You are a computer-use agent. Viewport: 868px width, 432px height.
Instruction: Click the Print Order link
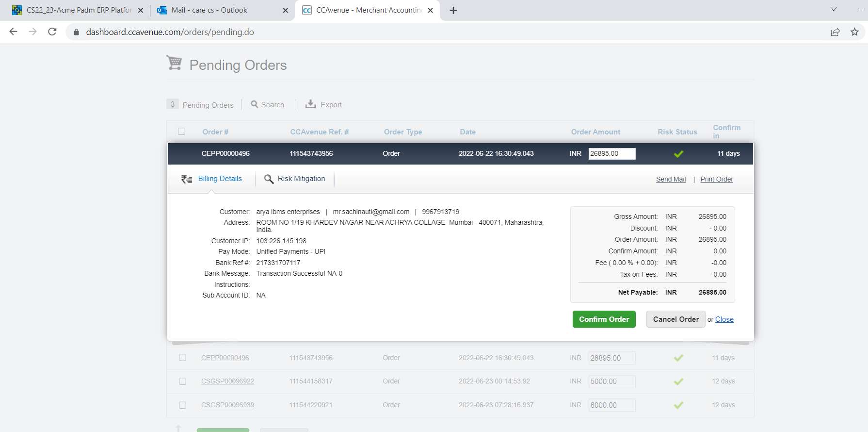[x=717, y=179]
